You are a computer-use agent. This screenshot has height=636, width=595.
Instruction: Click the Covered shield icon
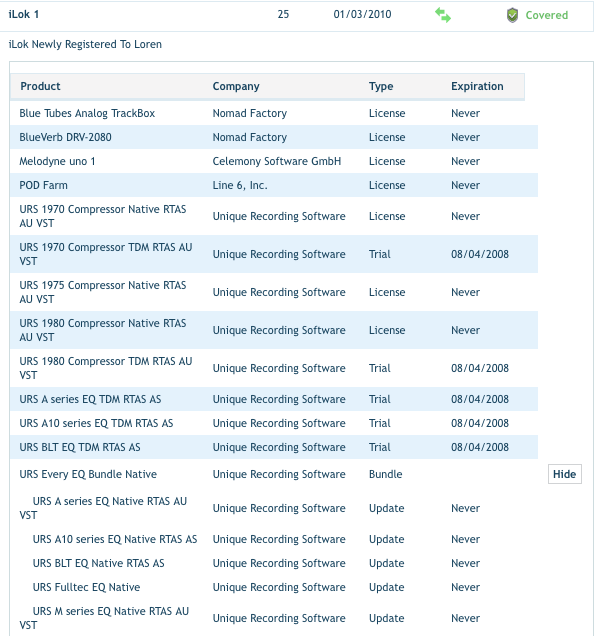512,15
